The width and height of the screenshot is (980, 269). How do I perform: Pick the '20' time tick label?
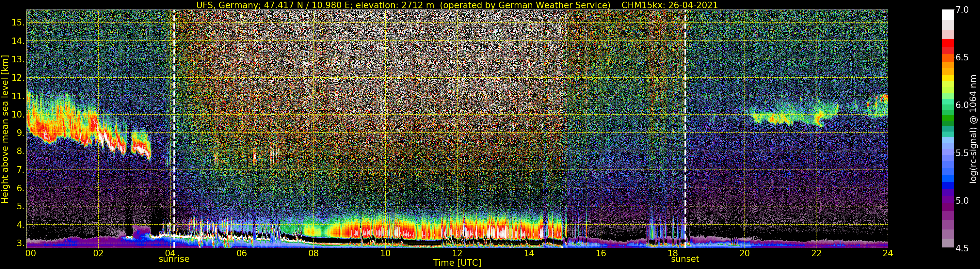745,253
